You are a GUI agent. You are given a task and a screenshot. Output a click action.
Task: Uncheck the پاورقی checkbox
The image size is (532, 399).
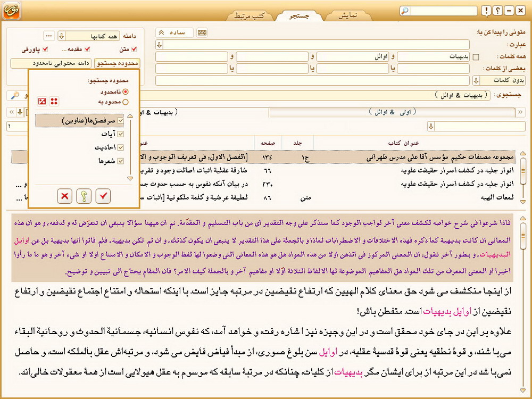(x=45, y=49)
